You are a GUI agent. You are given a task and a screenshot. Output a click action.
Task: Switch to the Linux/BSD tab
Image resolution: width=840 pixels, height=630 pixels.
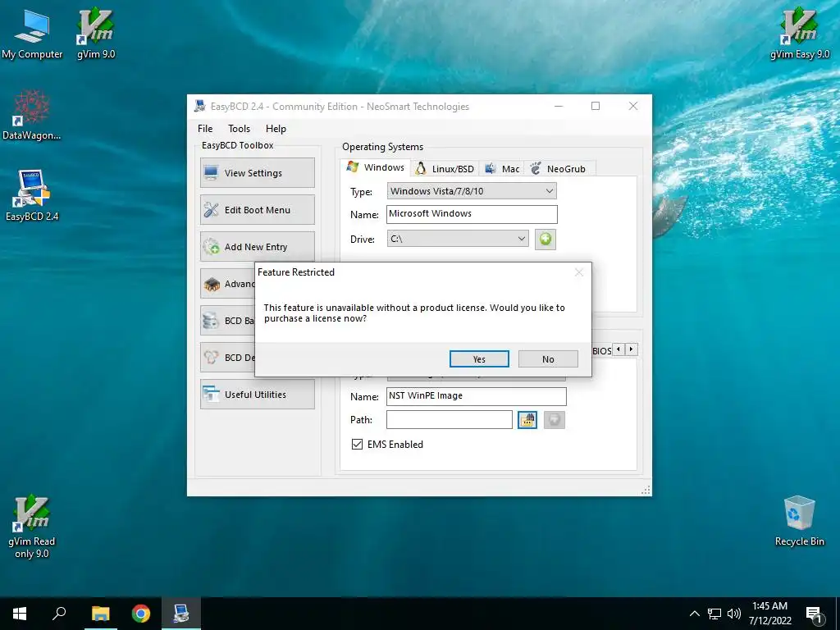coord(445,169)
